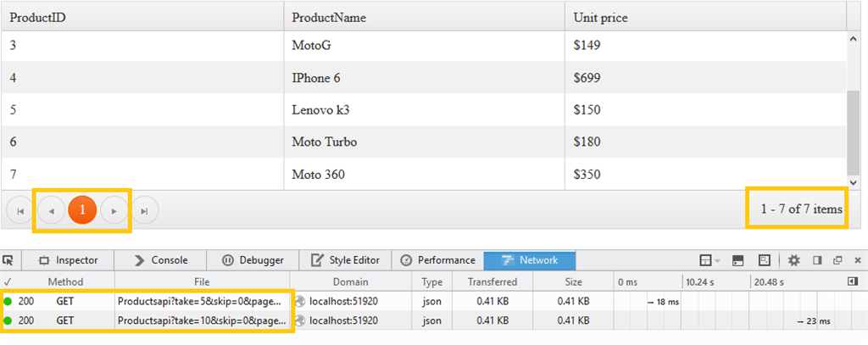
Task: Open the devtools settings gear
Action: coord(793,260)
